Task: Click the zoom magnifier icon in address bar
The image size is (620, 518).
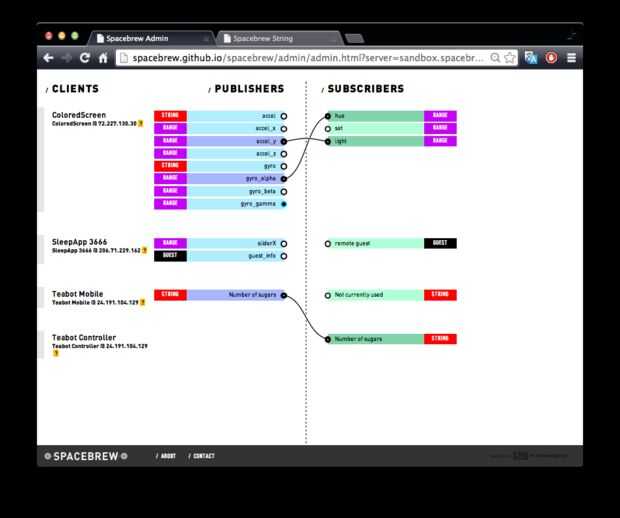Action: pos(495,58)
